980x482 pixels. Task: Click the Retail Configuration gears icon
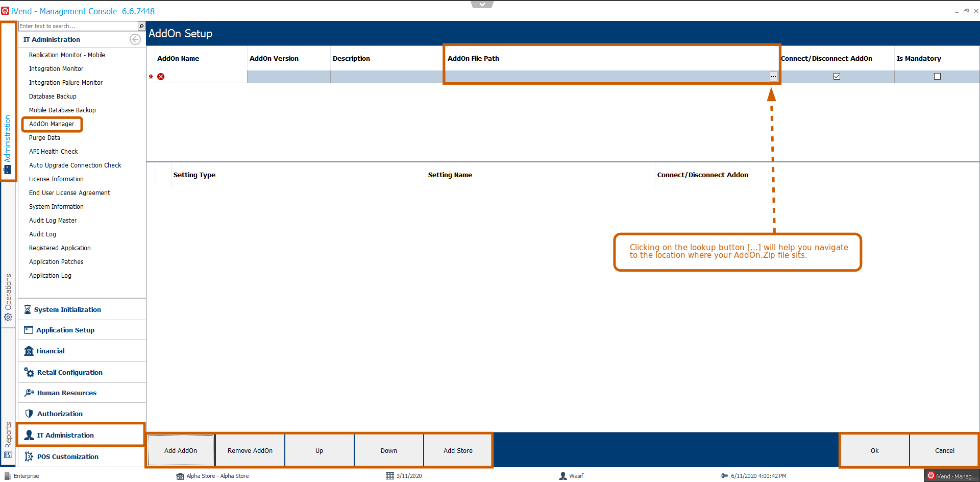(29, 372)
